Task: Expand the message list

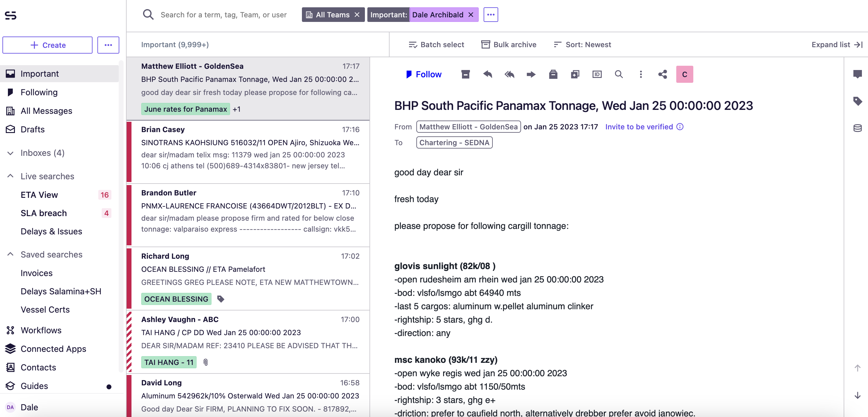Action: (x=837, y=44)
